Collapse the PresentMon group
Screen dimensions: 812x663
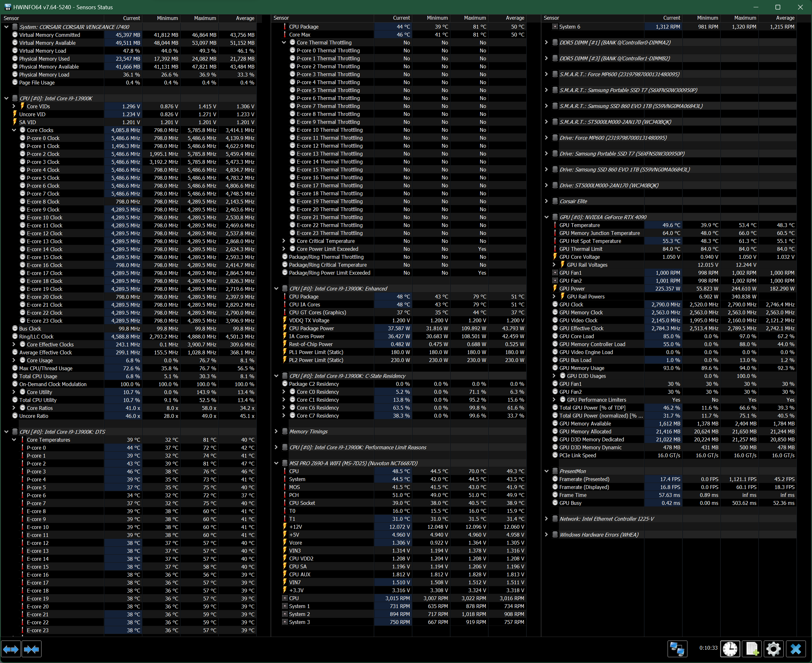[x=546, y=471]
